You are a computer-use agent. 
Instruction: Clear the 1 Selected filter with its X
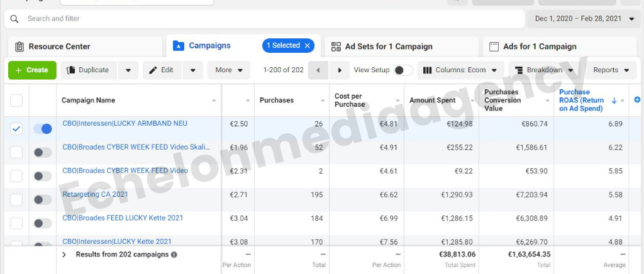pos(307,45)
